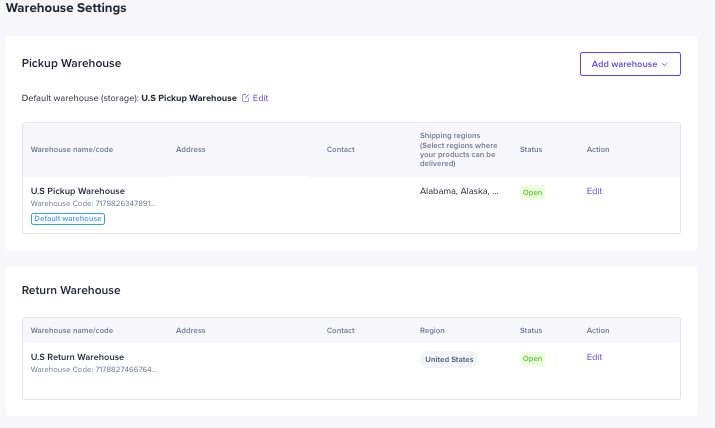This screenshot has width=715, height=428.
Task: Select the U.S Pickup Warehouse name in table
Action: (78, 191)
